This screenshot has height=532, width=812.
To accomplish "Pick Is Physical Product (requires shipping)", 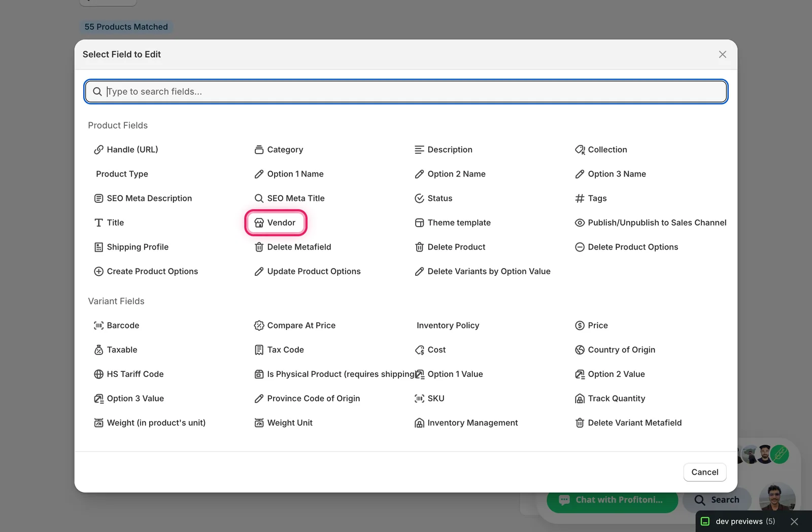I will pyautogui.click(x=335, y=374).
